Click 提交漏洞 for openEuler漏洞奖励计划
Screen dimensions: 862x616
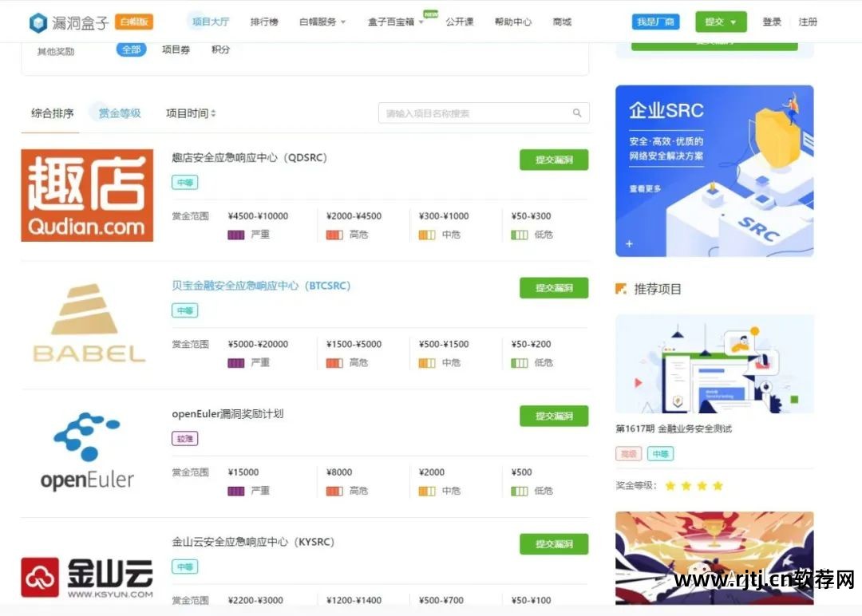point(554,416)
